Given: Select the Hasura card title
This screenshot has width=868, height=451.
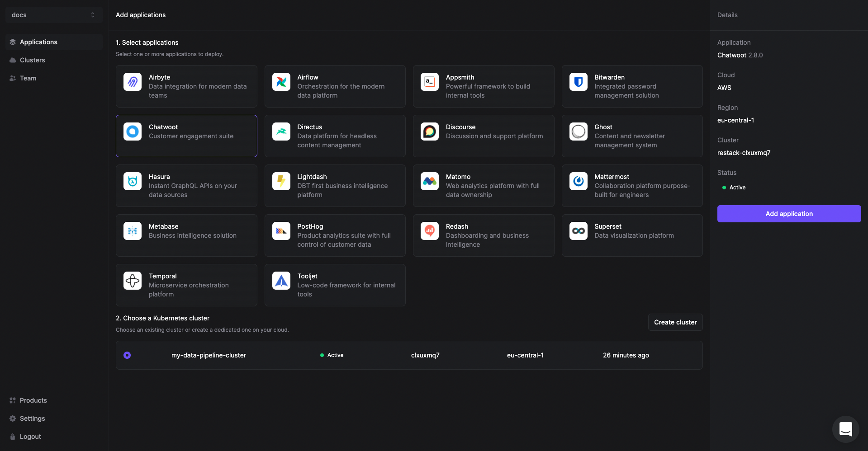Looking at the screenshot, I should click(x=159, y=177).
